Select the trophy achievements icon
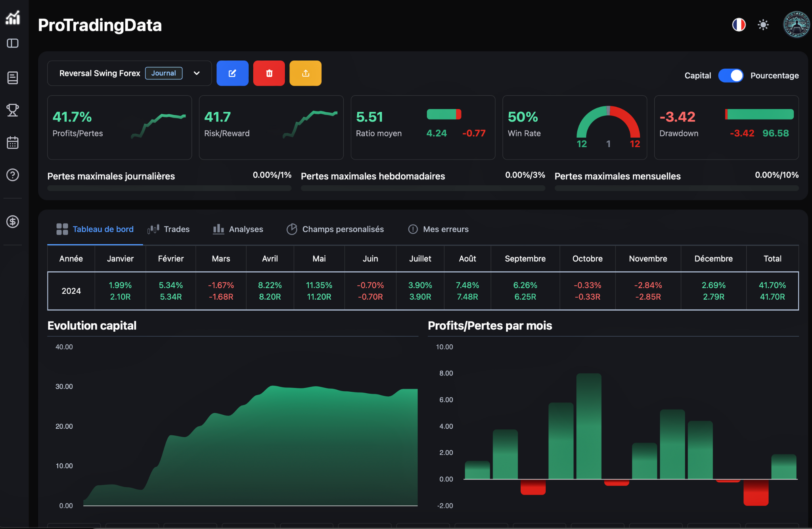This screenshot has height=529, width=812. [x=12, y=110]
